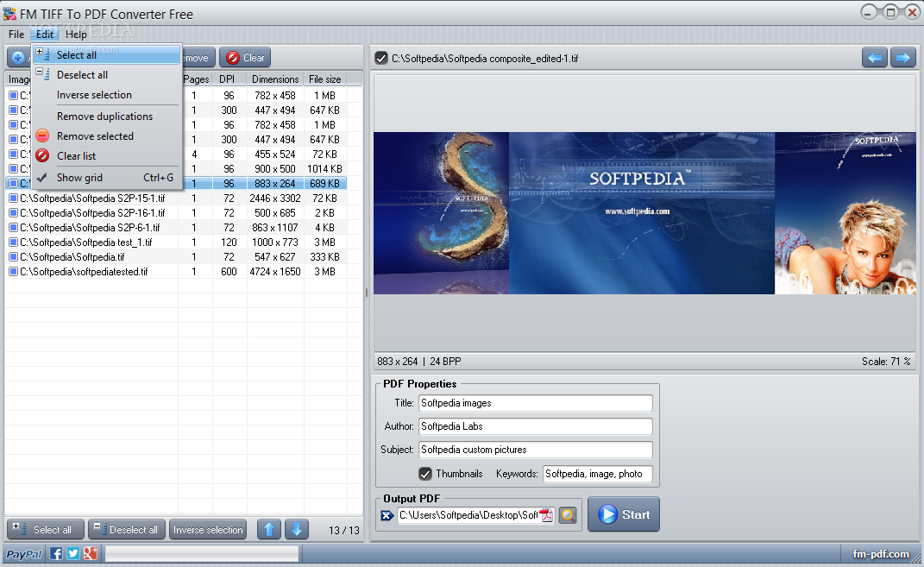Toggle checkbox for Softpedia test_1.tif
The width and height of the screenshot is (924, 567).
(13, 243)
